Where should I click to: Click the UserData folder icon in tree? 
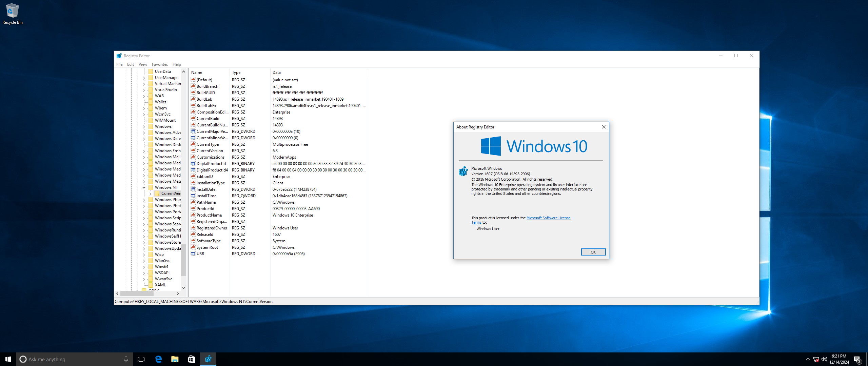click(x=151, y=72)
